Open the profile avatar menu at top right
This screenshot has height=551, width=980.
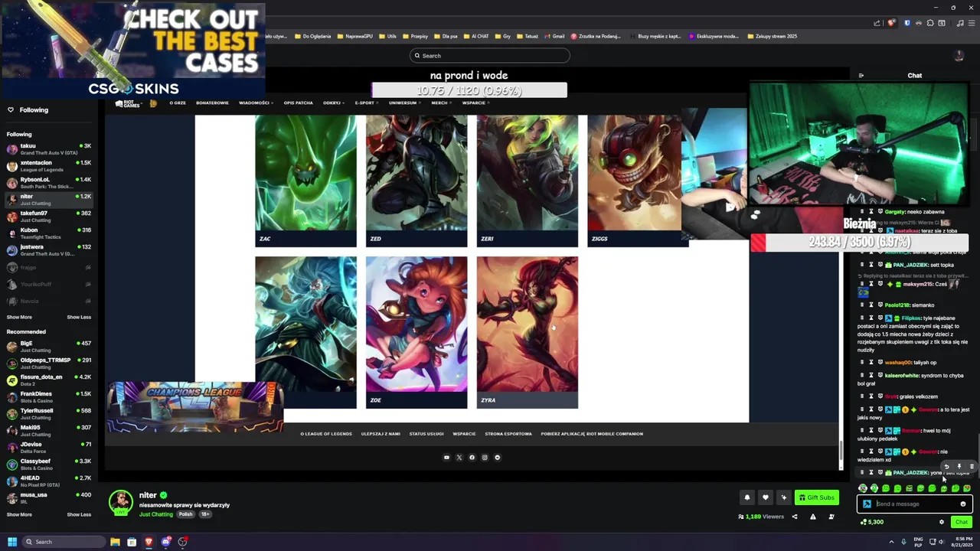[x=959, y=55]
